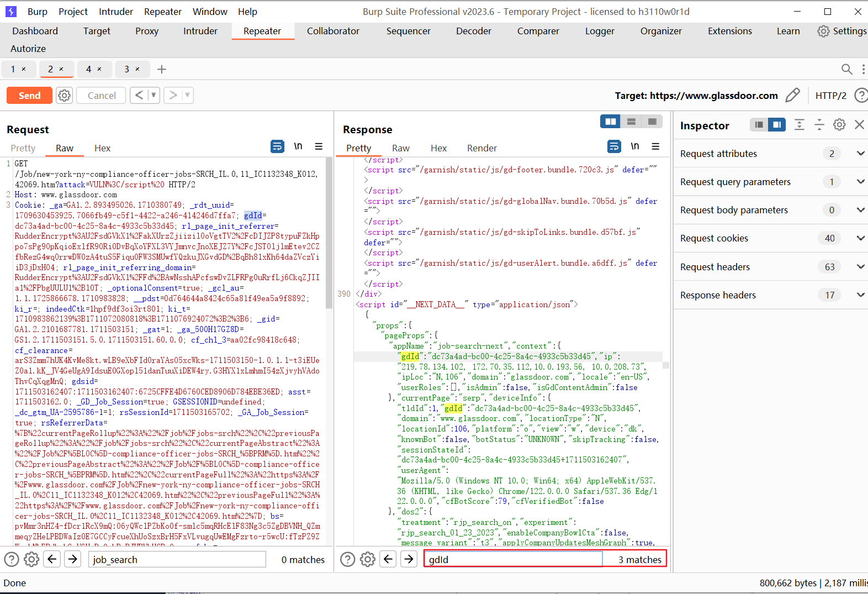The width and height of the screenshot is (868, 594).
Task: Expand Response headers section
Action: 860,295
